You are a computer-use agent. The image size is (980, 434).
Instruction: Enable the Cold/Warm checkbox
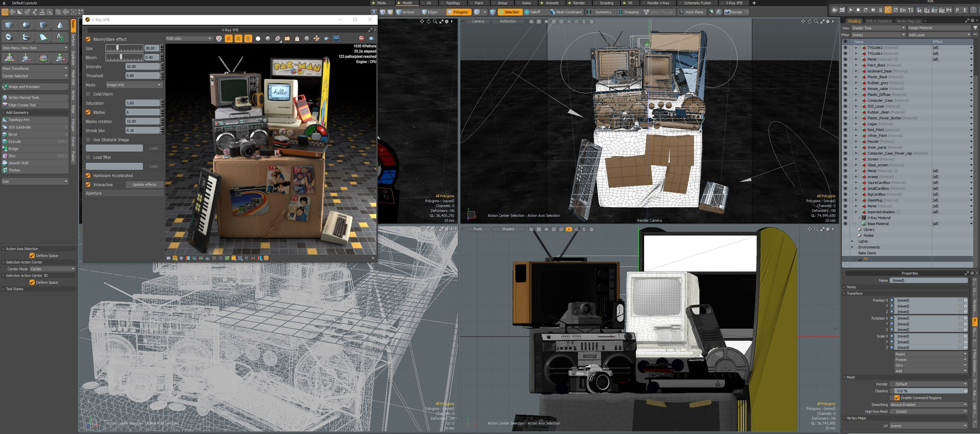click(88, 94)
